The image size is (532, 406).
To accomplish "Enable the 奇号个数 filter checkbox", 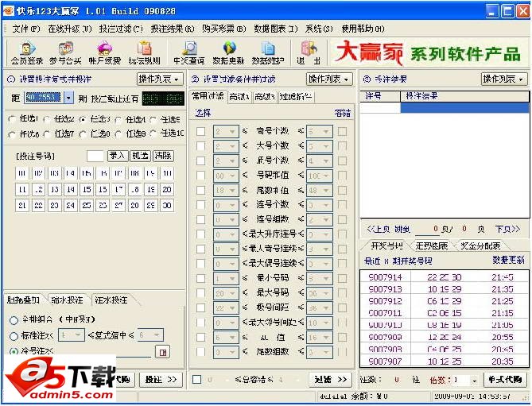I will (200, 131).
